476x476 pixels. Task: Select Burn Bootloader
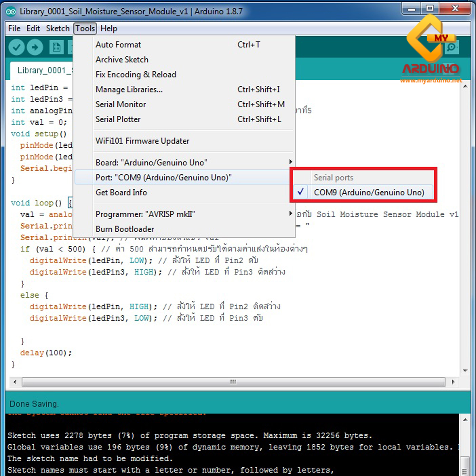pyautogui.click(x=125, y=229)
